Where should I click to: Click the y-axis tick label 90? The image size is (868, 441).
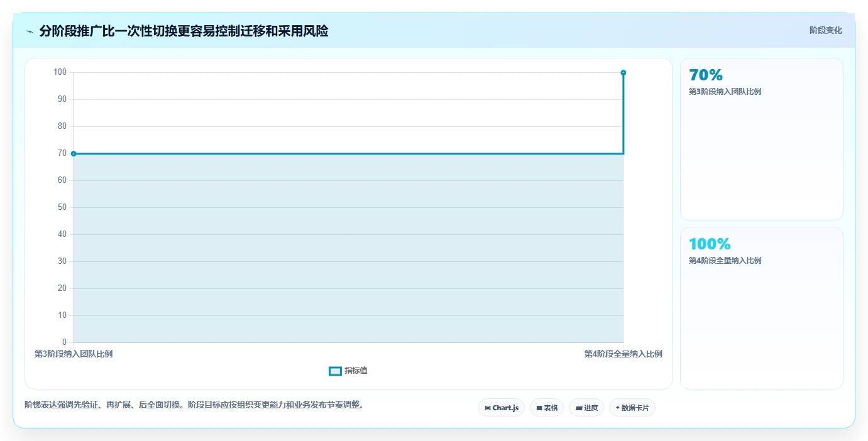[x=62, y=99]
